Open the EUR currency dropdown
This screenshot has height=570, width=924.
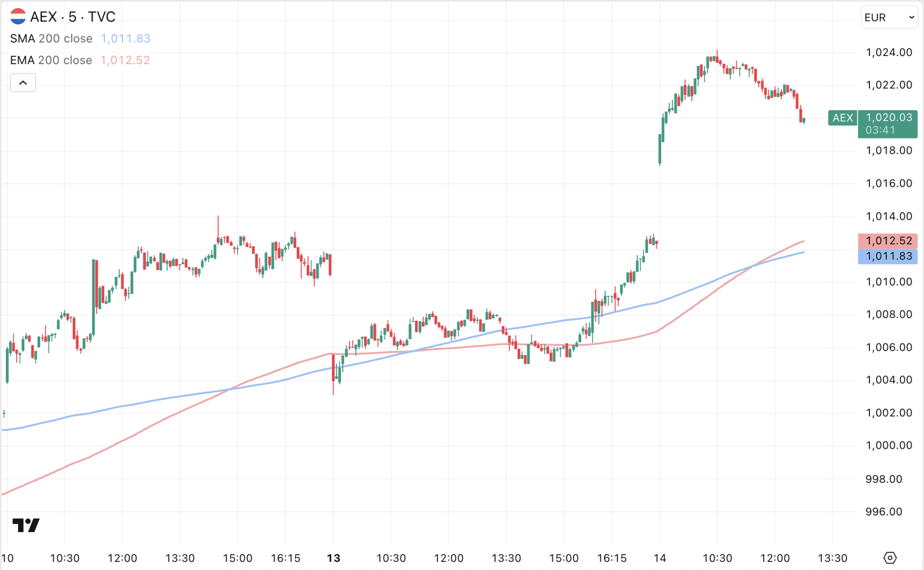(x=889, y=18)
